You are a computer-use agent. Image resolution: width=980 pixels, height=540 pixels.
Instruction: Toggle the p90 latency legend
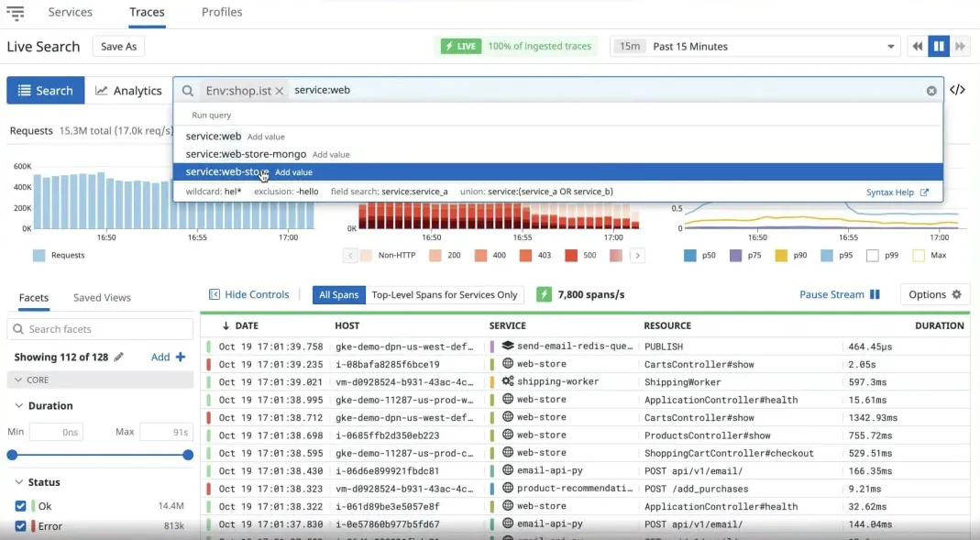tap(781, 255)
